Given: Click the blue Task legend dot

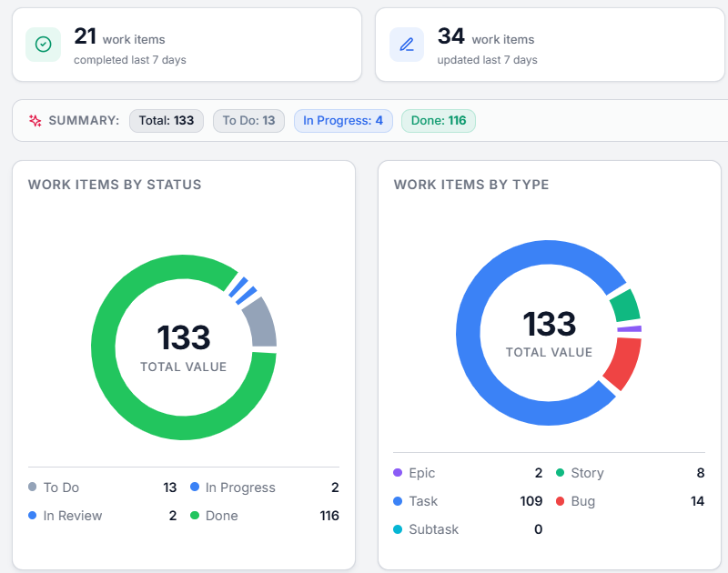Looking at the screenshot, I should point(398,500).
